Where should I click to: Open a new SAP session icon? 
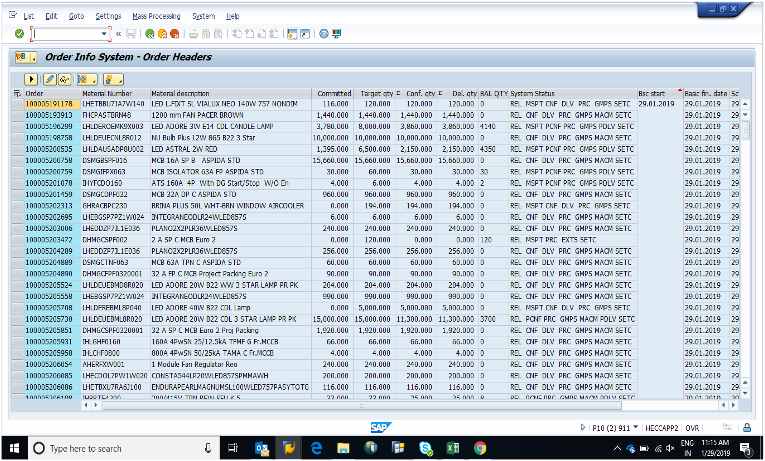[x=292, y=34]
